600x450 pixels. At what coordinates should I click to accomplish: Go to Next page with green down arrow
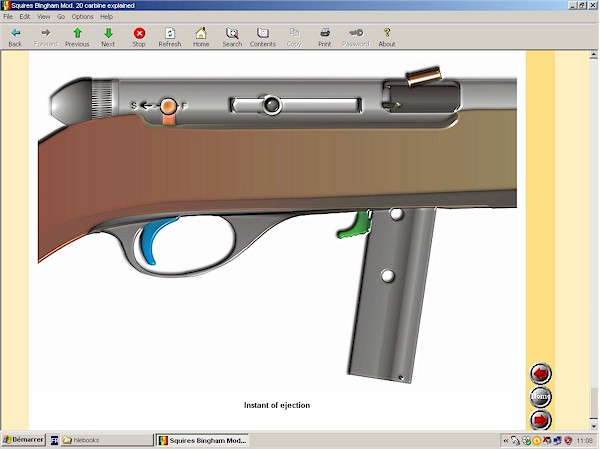108,37
